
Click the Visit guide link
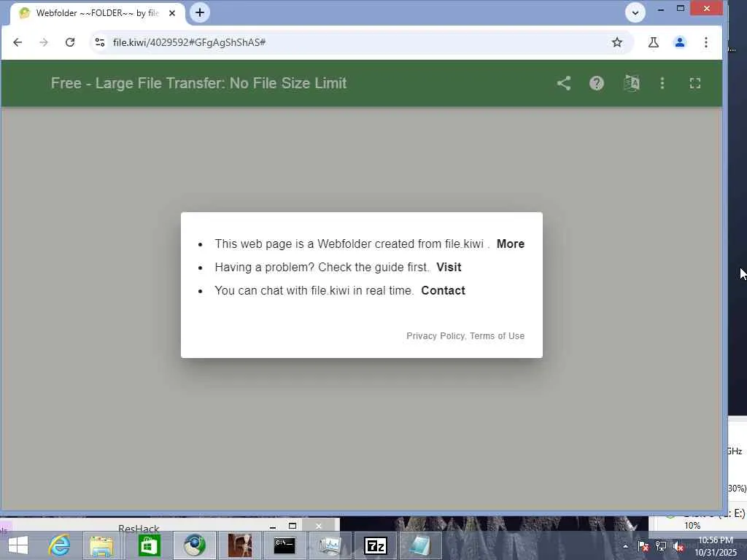point(449,267)
